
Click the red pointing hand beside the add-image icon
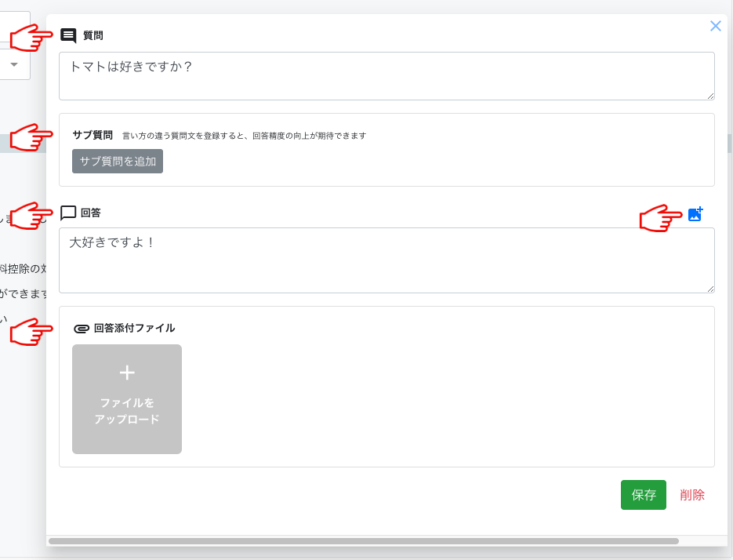pos(660,218)
